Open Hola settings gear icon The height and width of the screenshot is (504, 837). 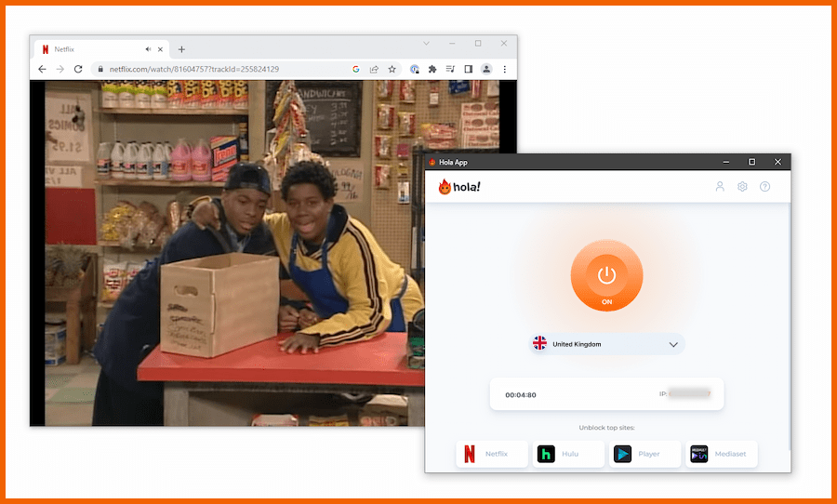pos(742,186)
